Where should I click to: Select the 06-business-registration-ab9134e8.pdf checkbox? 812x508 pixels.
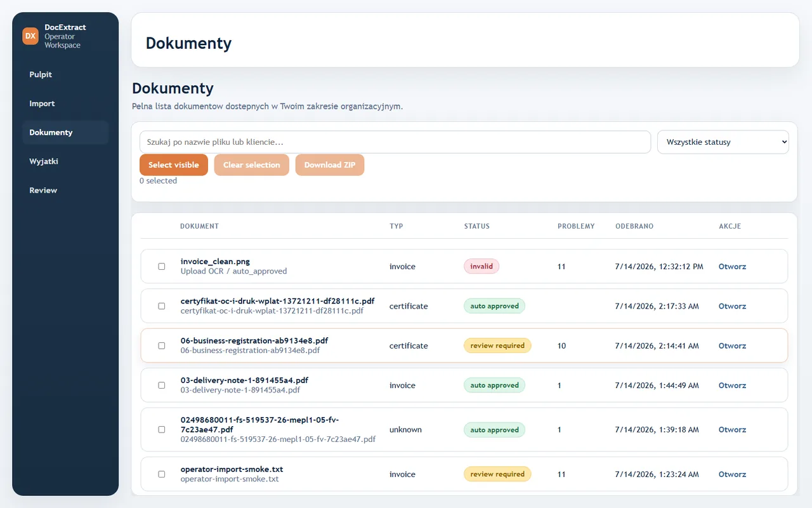click(x=162, y=346)
